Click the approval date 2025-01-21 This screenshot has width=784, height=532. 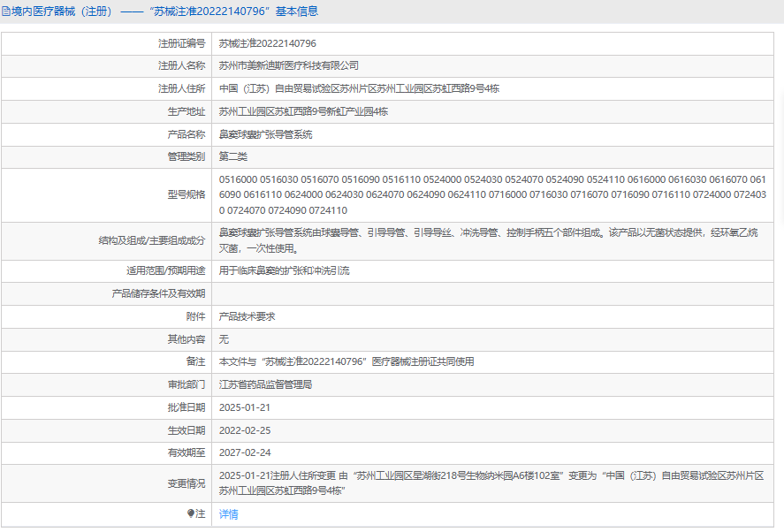pos(245,407)
